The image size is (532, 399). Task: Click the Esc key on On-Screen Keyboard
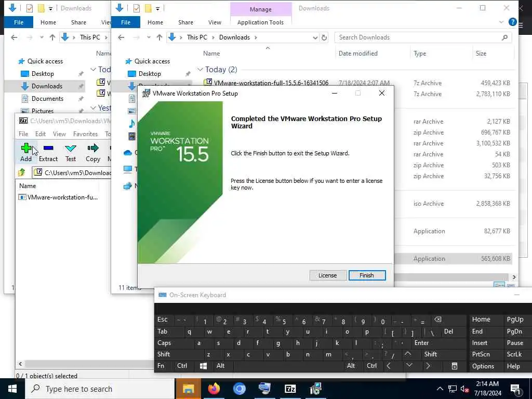162,320
